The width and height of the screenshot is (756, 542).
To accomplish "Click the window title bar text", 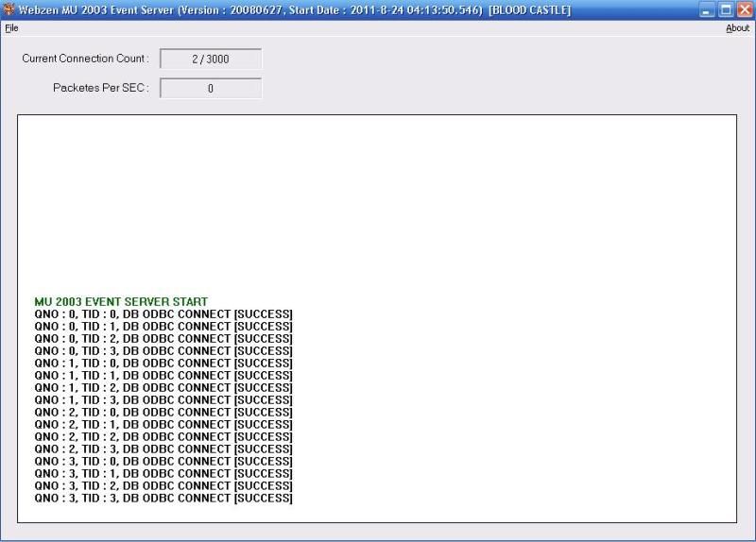I will pos(295,10).
